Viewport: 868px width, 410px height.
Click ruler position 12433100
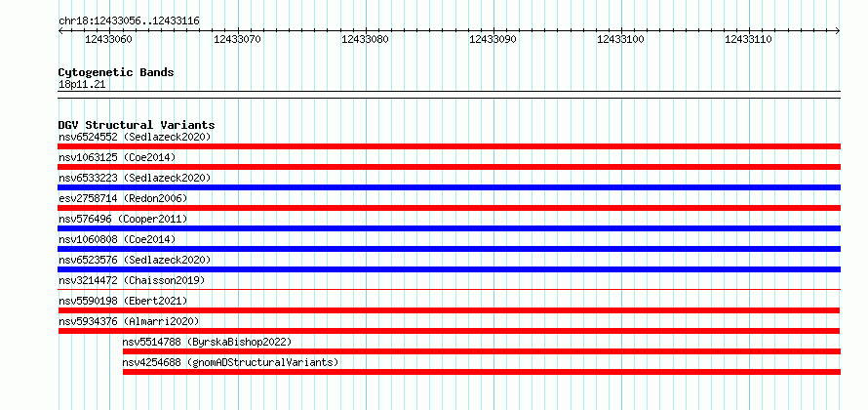pos(620,39)
